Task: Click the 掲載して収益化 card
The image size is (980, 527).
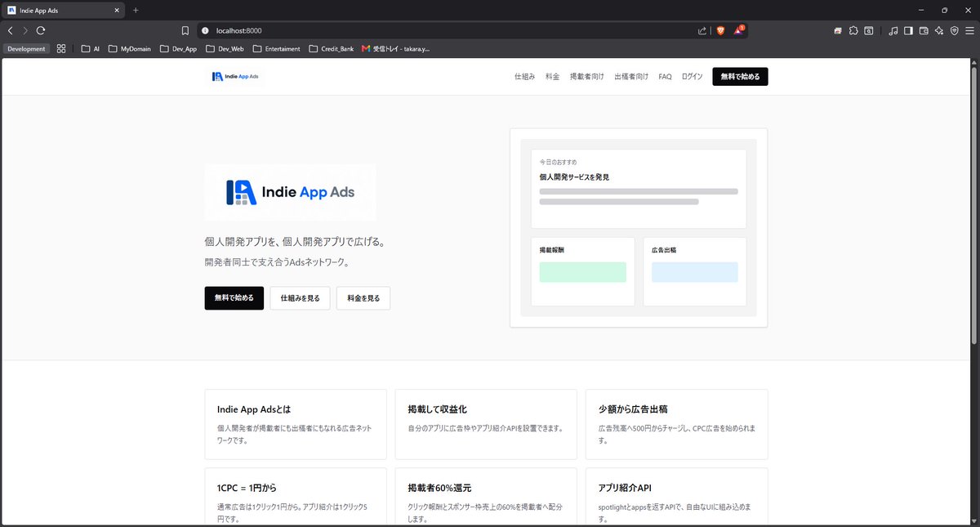Action: [x=486, y=424]
